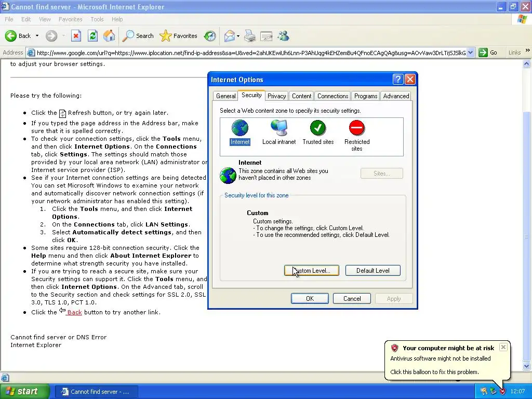Click the page icon in address bar
The image size is (532, 399).
click(x=31, y=52)
